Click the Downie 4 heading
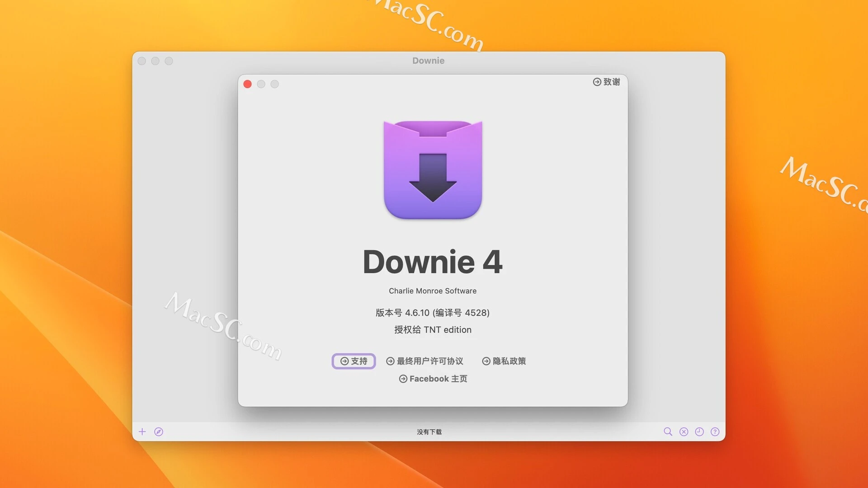Screen dimensions: 868x488 coord(433,262)
